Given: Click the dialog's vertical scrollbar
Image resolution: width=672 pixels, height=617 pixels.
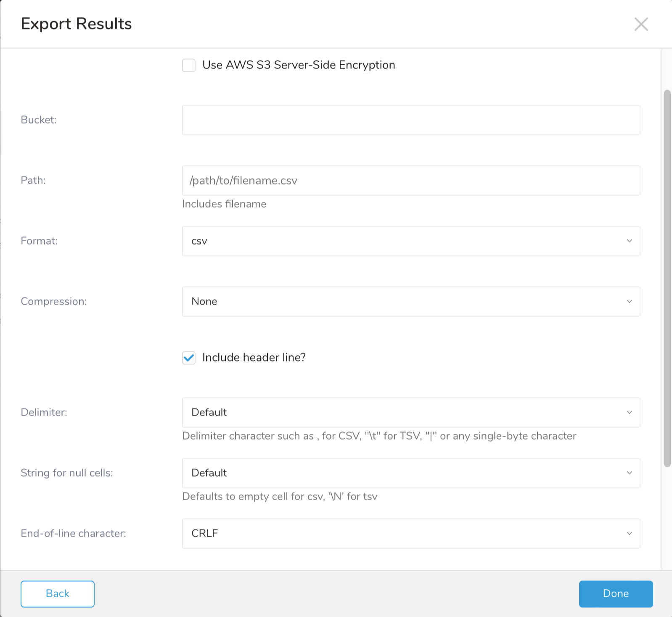Looking at the screenshot, I should (x=667, y=277).
